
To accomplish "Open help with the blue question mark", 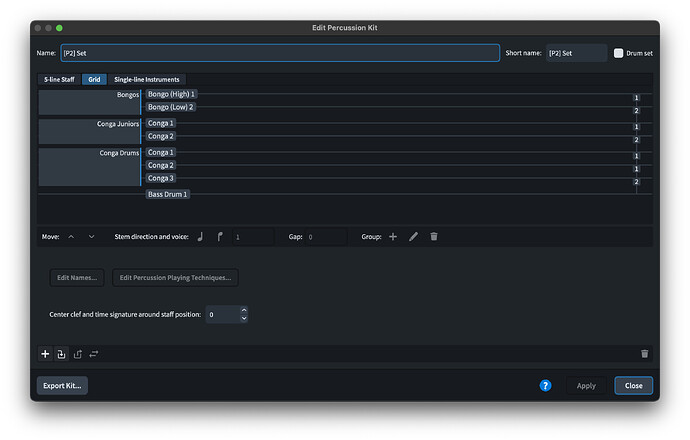I will [545, 385].
